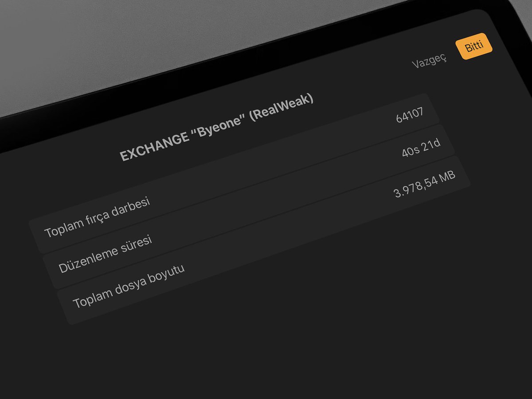Tap the orange Bitti button
Screen dimensions: 532x399
click(x=474, y=46)
